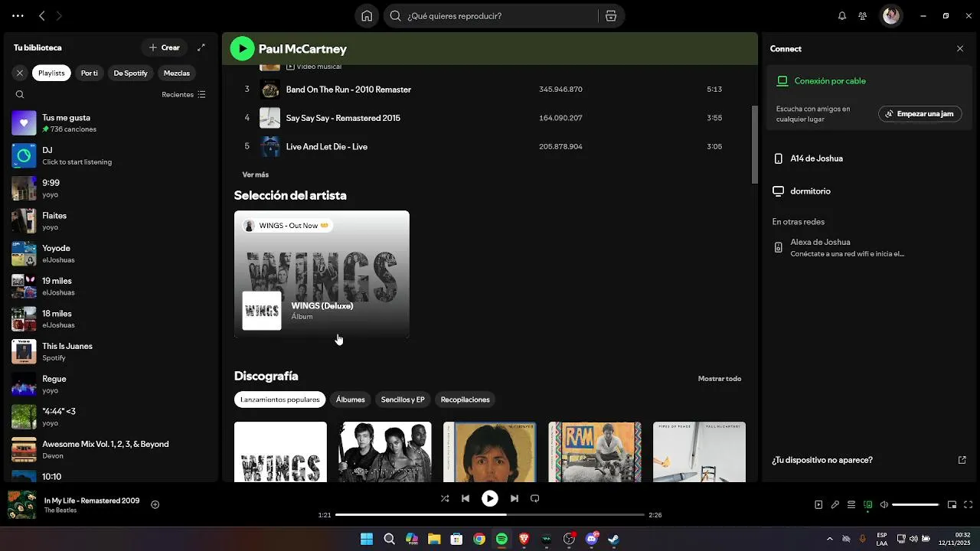Toggle Connect to a device icon
The height and width of the screenshot is (551, 980).
coord(867,504)
